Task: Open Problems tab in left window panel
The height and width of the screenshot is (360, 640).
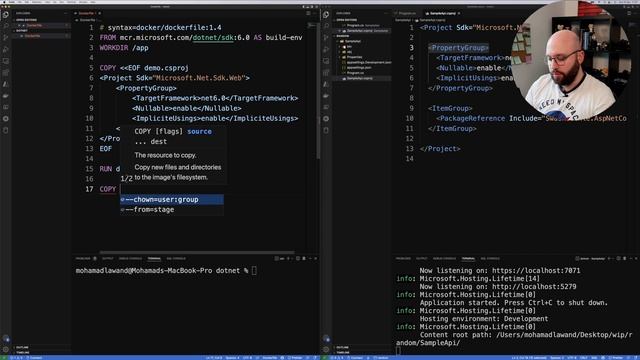Action: click(83, 258)
